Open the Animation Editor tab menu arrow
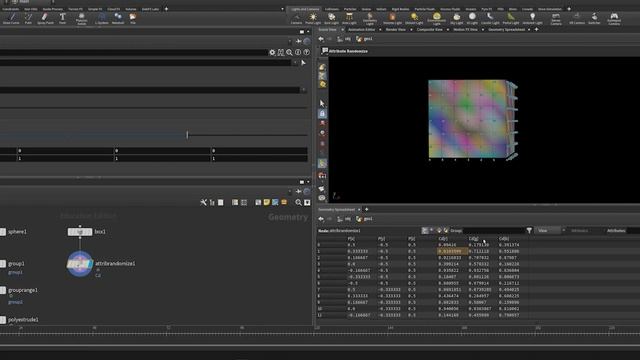This screenshot has height=360, width=640. (380, 30)
